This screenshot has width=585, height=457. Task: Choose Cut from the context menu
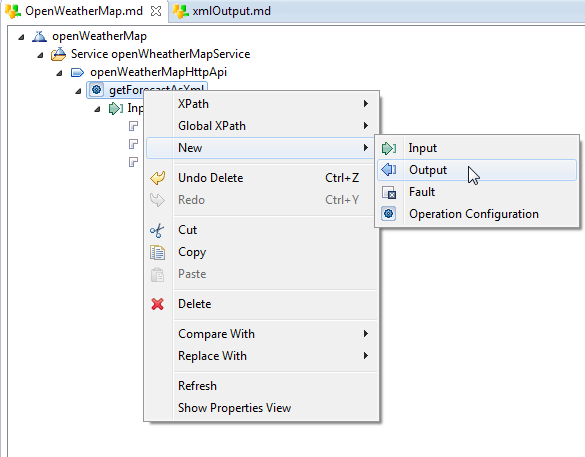pos(261,230)
